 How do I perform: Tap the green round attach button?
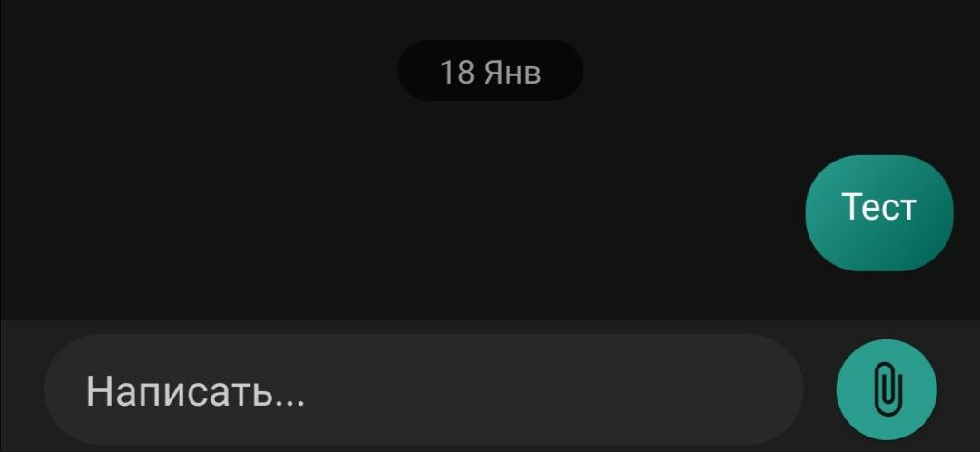coord(887,390)
